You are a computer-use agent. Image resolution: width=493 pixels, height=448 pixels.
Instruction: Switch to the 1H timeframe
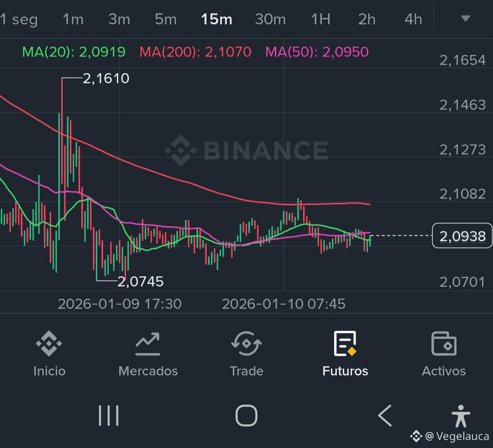pos(320,19)
